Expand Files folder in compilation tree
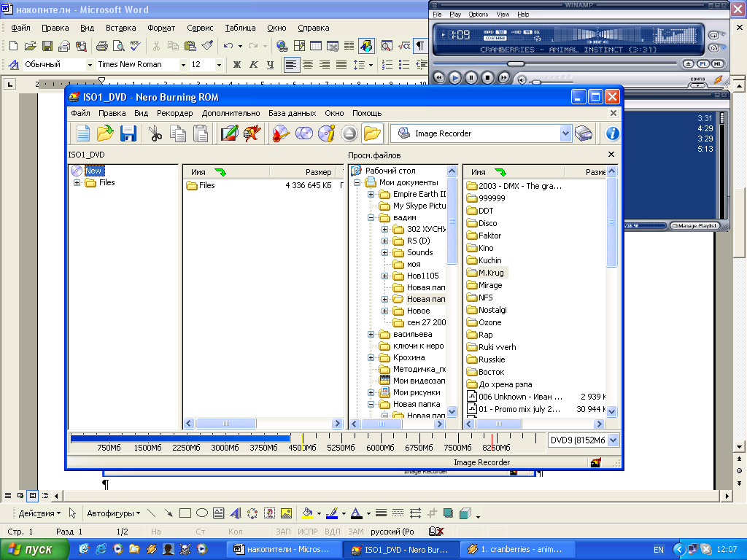 point(77,183)
